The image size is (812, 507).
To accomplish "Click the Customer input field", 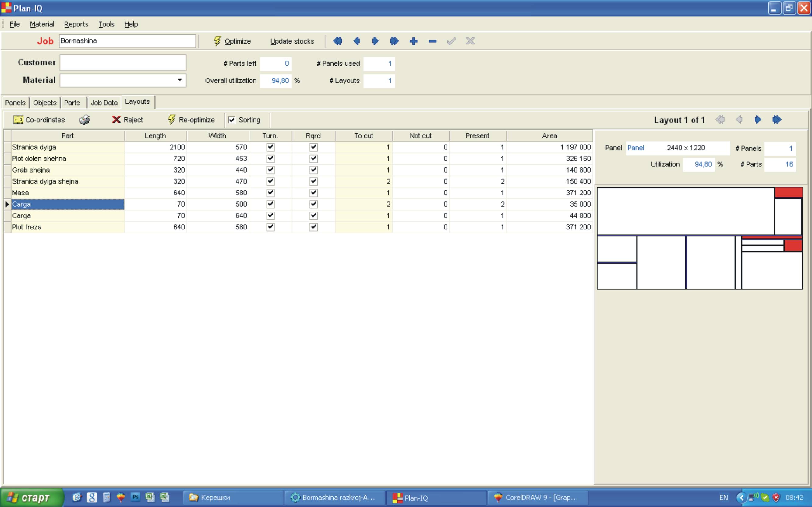I will 123,63.
